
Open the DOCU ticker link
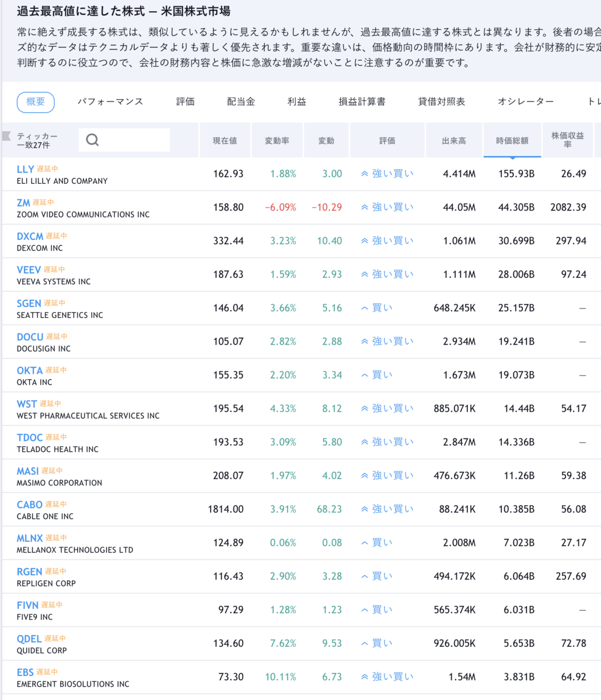pyautogui.click(x=30, y=337)
